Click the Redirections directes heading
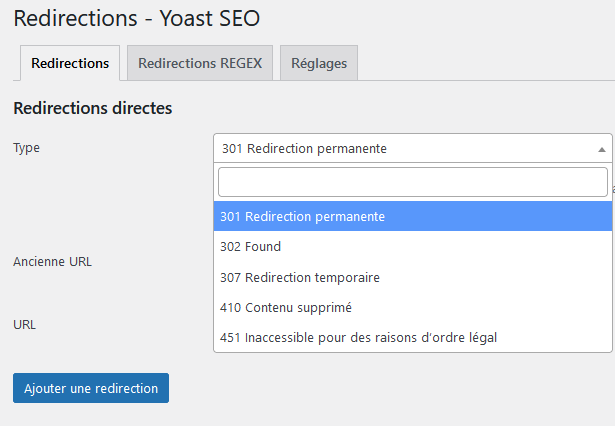Image resolution: width=615 pixels, height=426 pixels. tap(92, 109)
